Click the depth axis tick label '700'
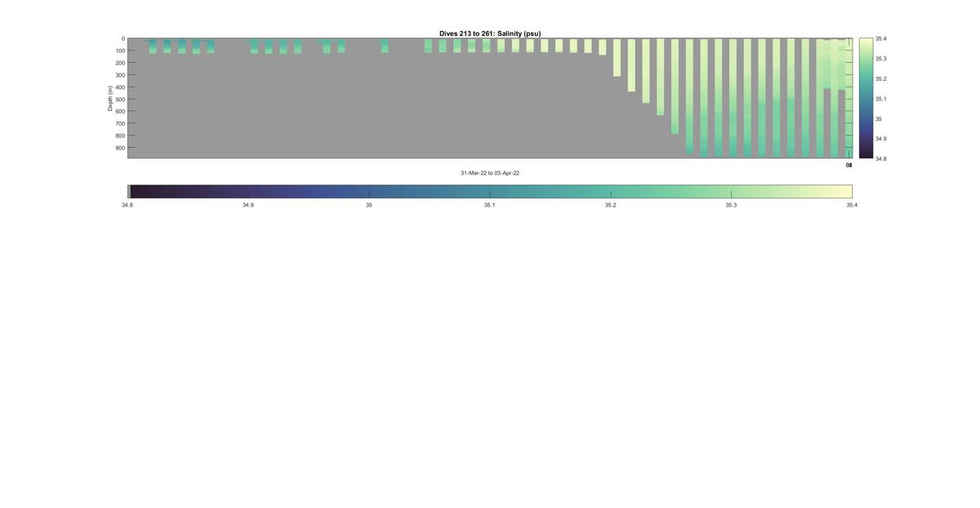The image size is (980, 508). pos(120,123)
